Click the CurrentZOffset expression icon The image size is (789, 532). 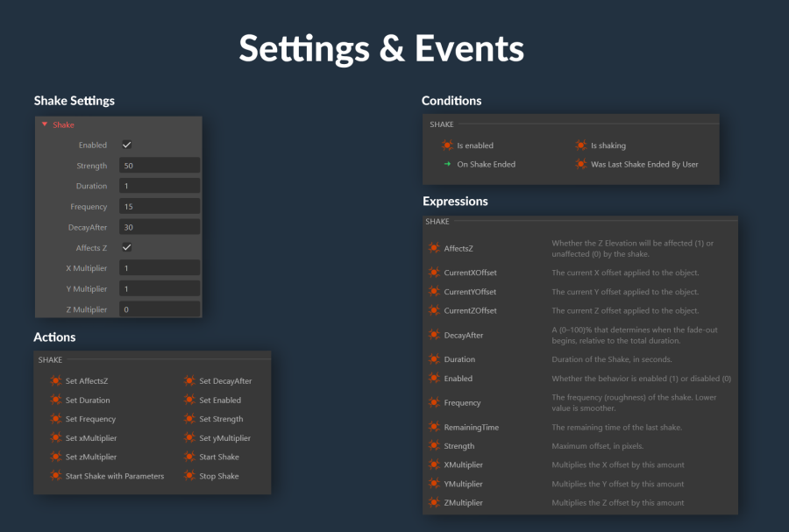434,310
